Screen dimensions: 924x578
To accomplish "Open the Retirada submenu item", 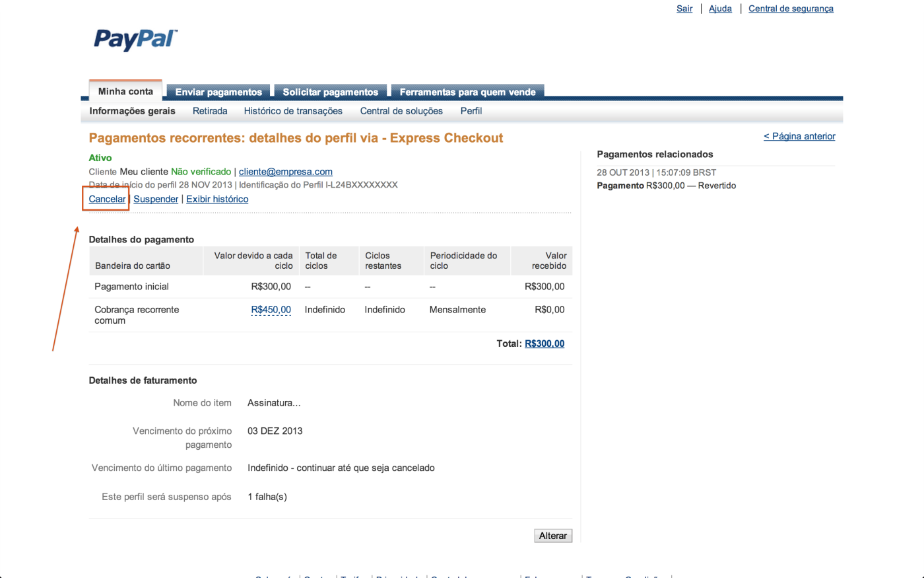I will (x=210, y=111).
